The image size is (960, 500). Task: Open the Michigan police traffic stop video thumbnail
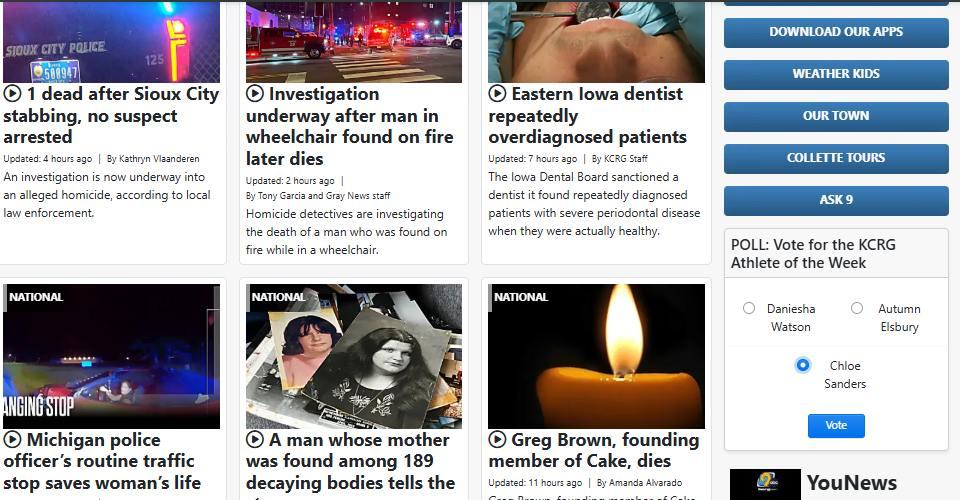(x=111, y=356)
